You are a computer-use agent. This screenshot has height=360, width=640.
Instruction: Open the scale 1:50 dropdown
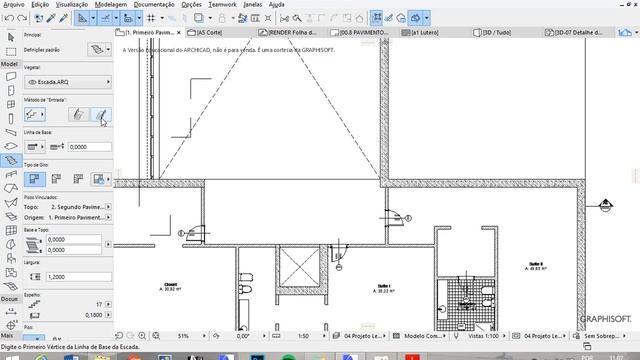tap(324, 336)
